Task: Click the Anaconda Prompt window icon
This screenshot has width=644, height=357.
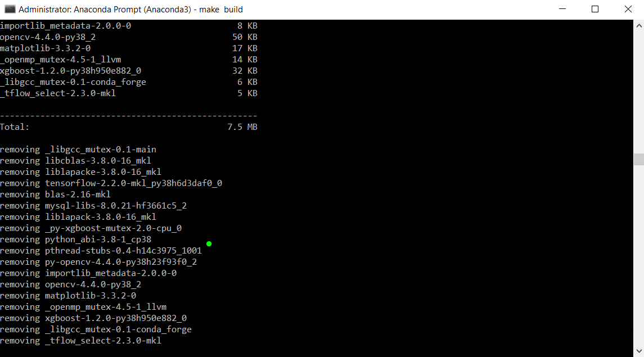Action: point(10,9)
